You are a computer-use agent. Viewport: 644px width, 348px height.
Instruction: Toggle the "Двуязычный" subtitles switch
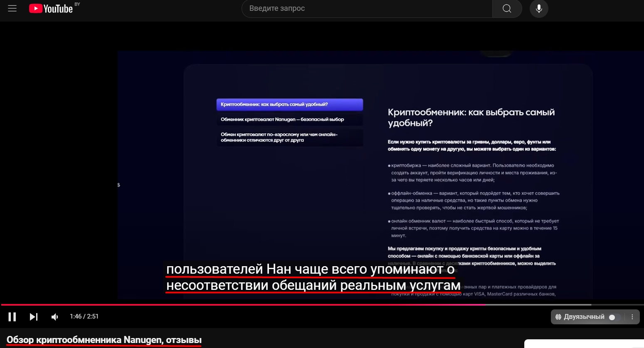pyautogui.click(x=615, y=317)
